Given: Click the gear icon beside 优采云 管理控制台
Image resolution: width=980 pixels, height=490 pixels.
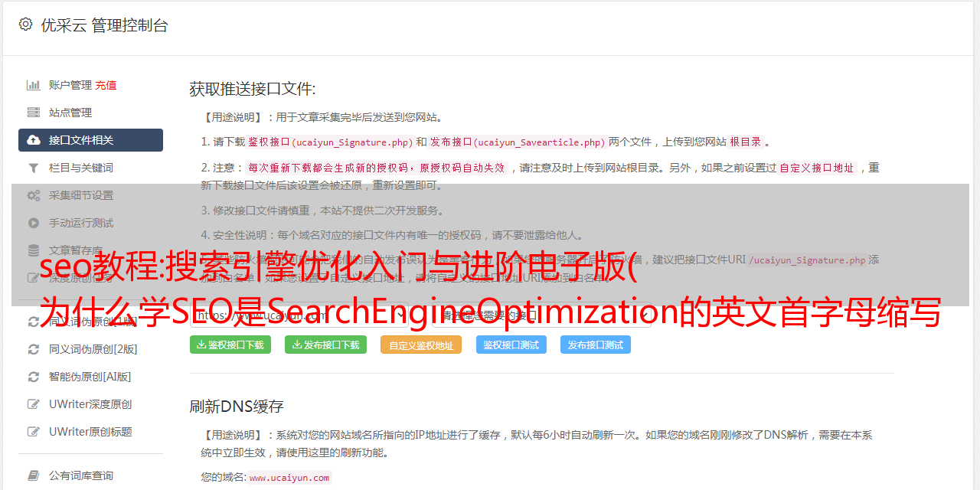Looking at the screenshot, I should (25, 24).
